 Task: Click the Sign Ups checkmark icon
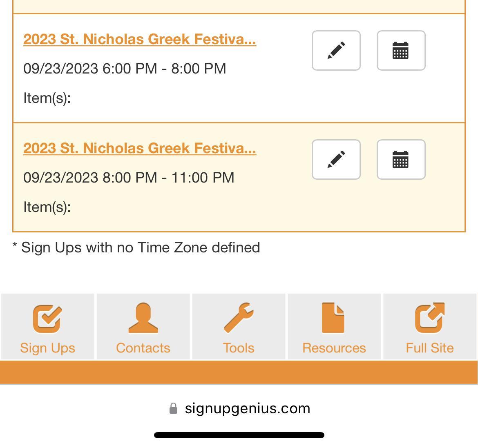click(x=47, y=319)
